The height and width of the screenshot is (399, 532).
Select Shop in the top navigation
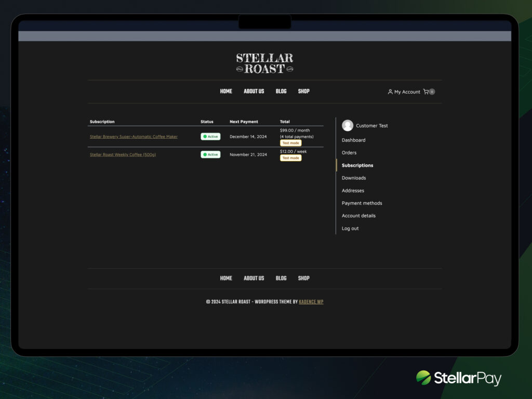[304, 91]
